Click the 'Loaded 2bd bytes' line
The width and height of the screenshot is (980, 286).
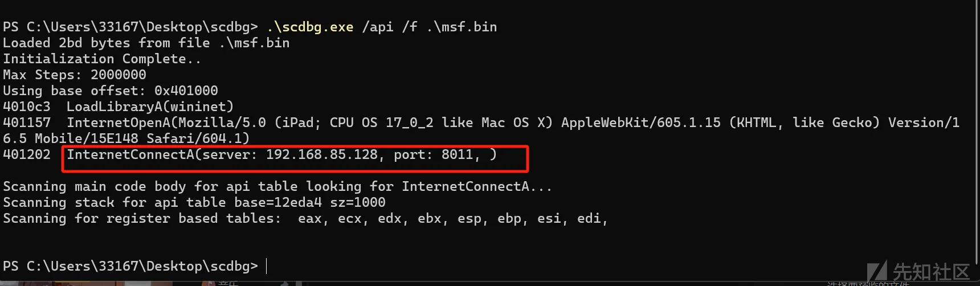pos(146,43)
